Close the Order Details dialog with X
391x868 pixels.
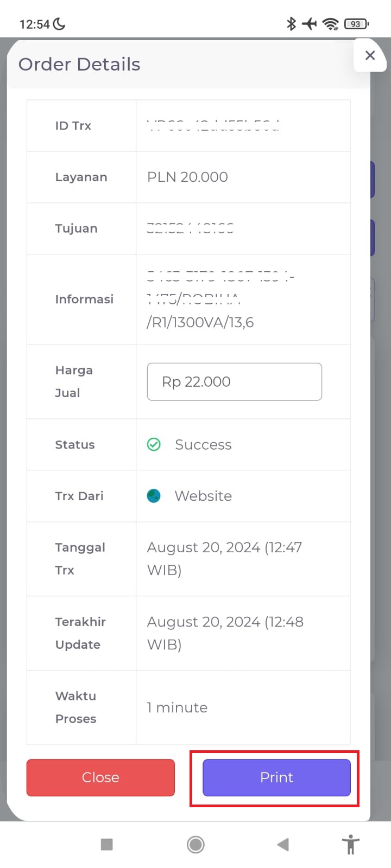click(370, 55)
